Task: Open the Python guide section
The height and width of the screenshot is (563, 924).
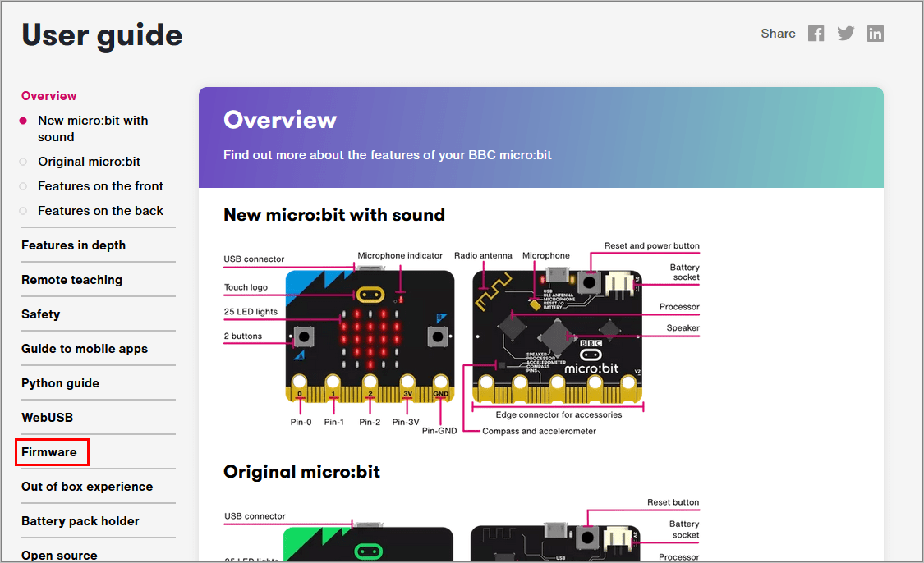Action: click(60, 382)
